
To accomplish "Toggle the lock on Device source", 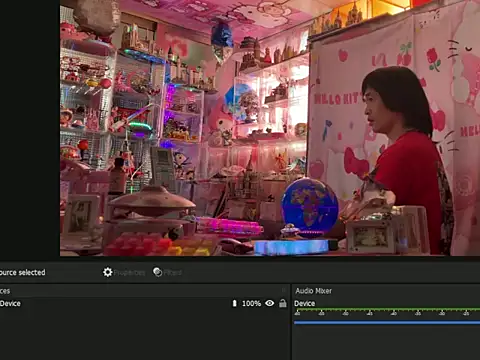I will point(283,303).
